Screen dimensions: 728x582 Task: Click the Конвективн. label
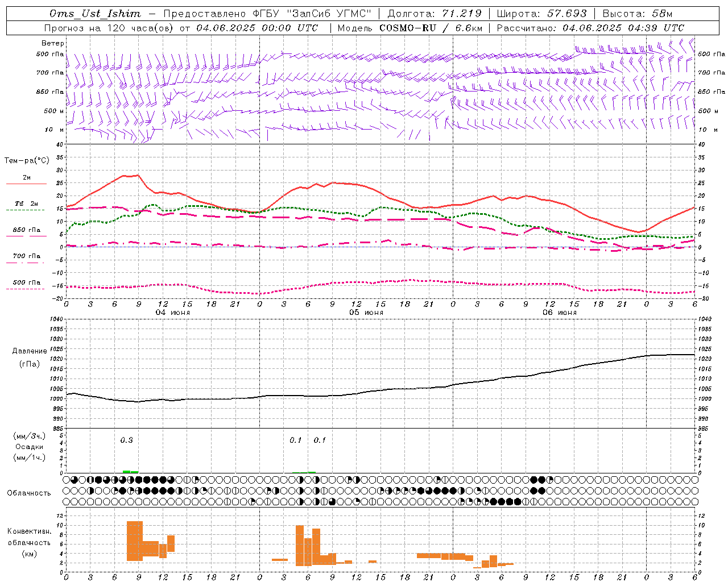point(30,531)
